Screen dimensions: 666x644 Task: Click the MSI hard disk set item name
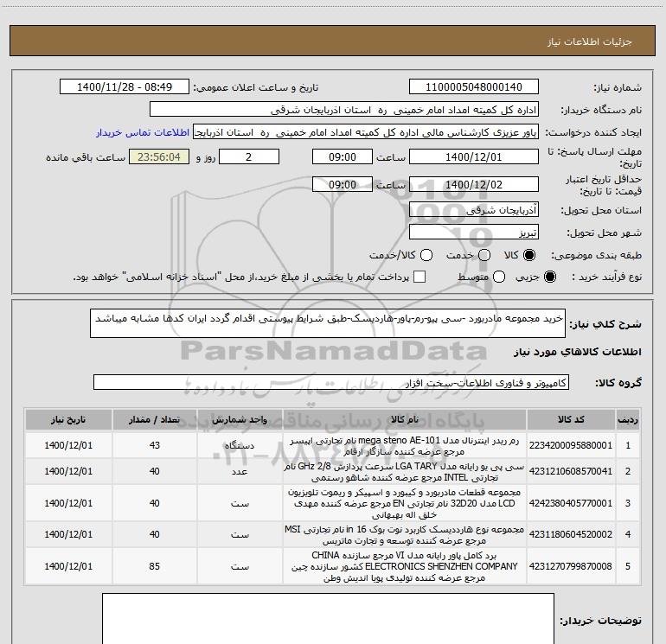click(405, 535)
